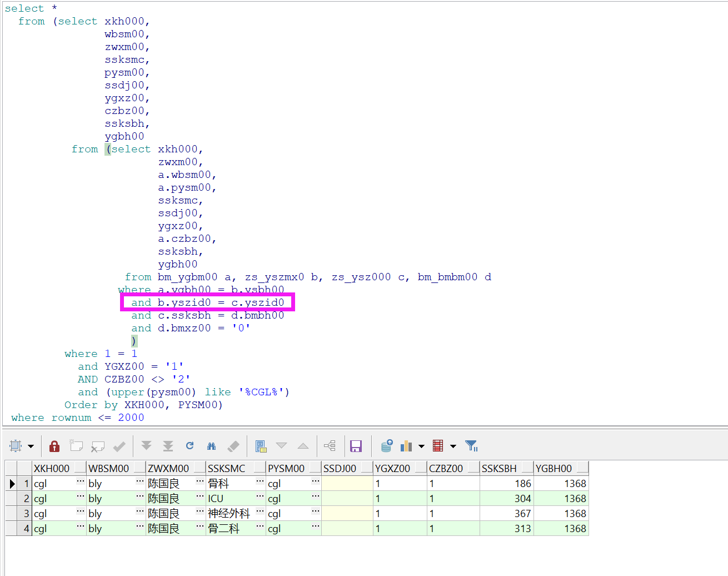Refresh the query results
728x576 pixels.
point(190,446)
